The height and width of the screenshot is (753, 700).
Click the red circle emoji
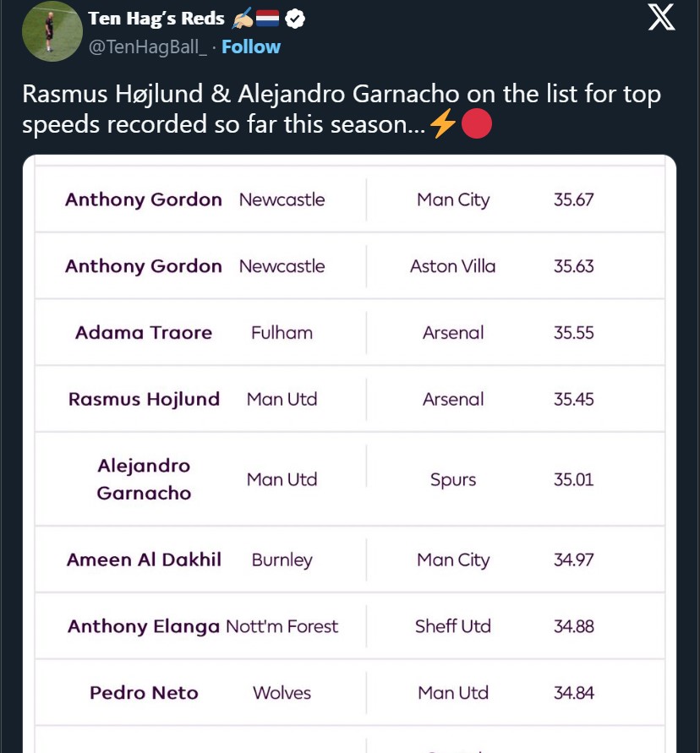click(477, 123)
